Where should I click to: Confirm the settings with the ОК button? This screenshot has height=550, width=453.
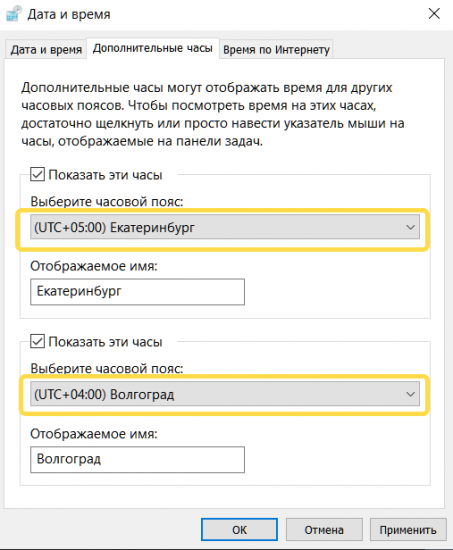[239, 530]
